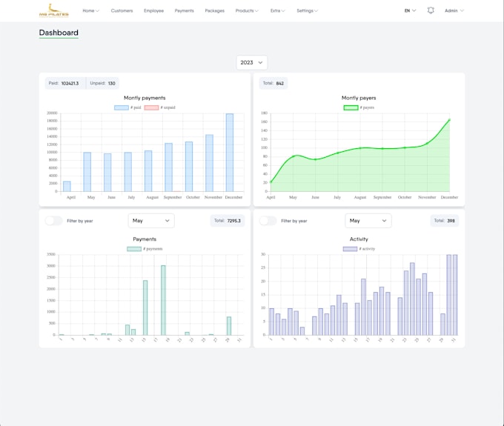Open the May month dropdown in Payments
The image size is (504, 426).
coord(151,221)
